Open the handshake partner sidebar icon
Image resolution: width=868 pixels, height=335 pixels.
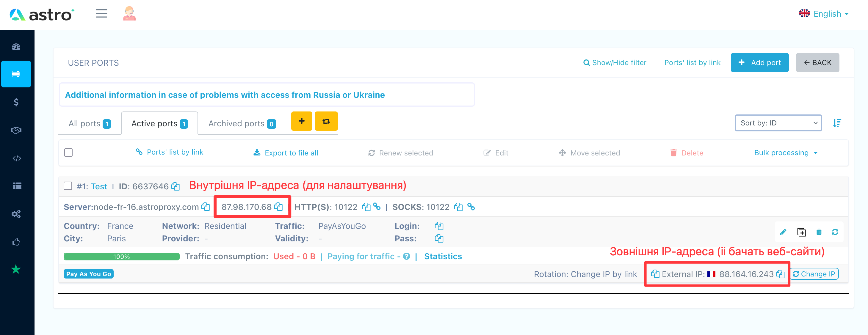click(x=16, y=130)
